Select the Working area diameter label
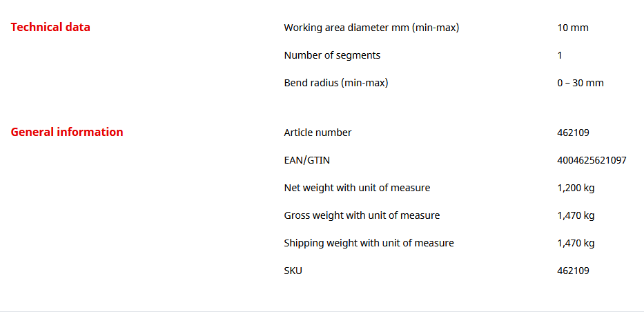Screen dimensions: 644x312 pyautogui.click(x=371, y=28)
